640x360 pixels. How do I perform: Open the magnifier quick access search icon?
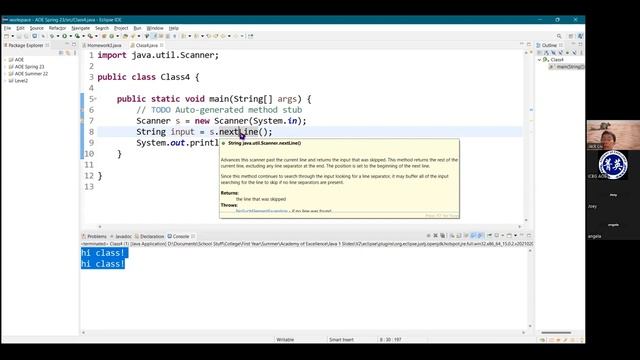pos(559,36)
